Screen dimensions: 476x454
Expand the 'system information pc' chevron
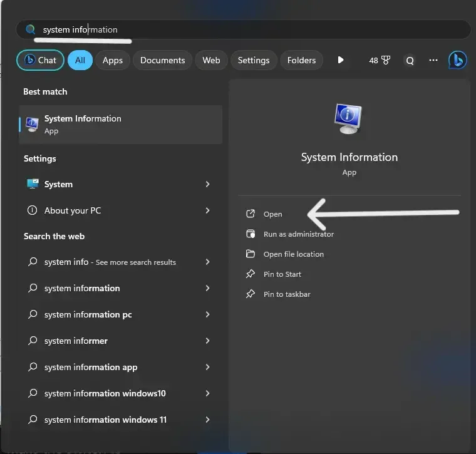click(208, 314)
